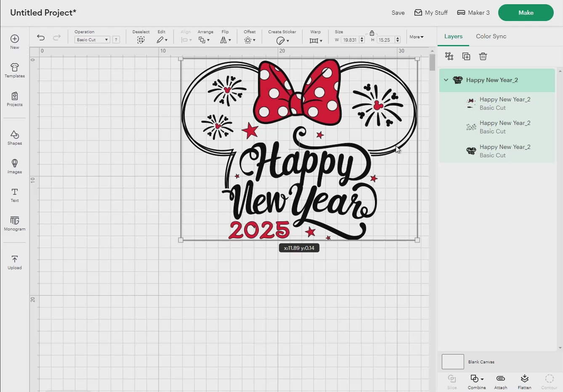Click the Undo arrow
The height and width of the screenshot is (392, 563).
pos(41,37)
